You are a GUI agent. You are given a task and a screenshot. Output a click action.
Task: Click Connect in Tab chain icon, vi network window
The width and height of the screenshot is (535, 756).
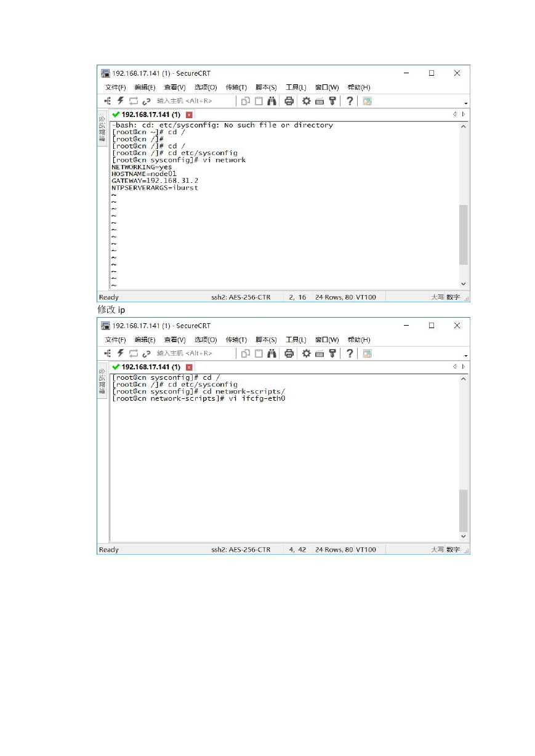[147, 101]
